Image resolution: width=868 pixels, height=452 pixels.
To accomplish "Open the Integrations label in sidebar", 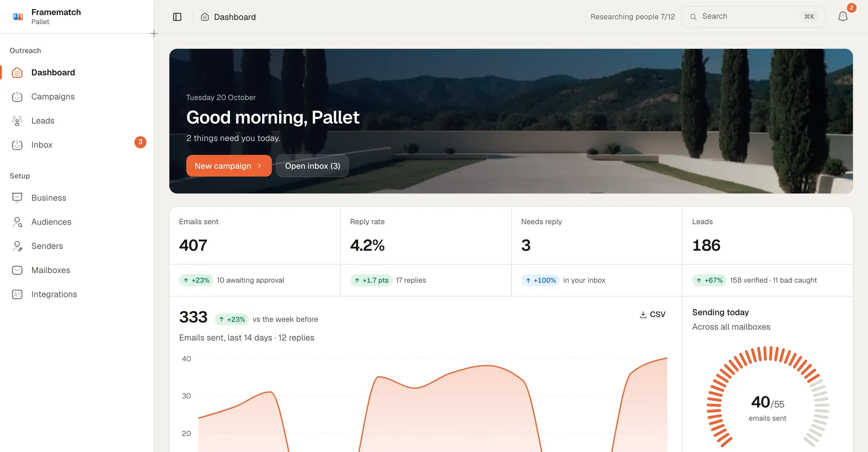I will tap(54, 294).
